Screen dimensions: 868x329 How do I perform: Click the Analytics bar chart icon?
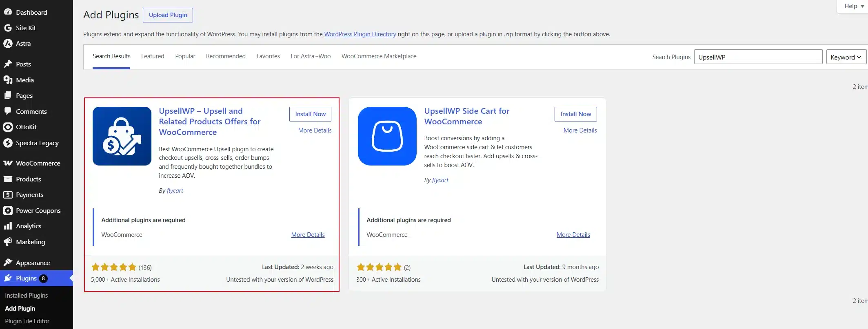pos(8,226)
